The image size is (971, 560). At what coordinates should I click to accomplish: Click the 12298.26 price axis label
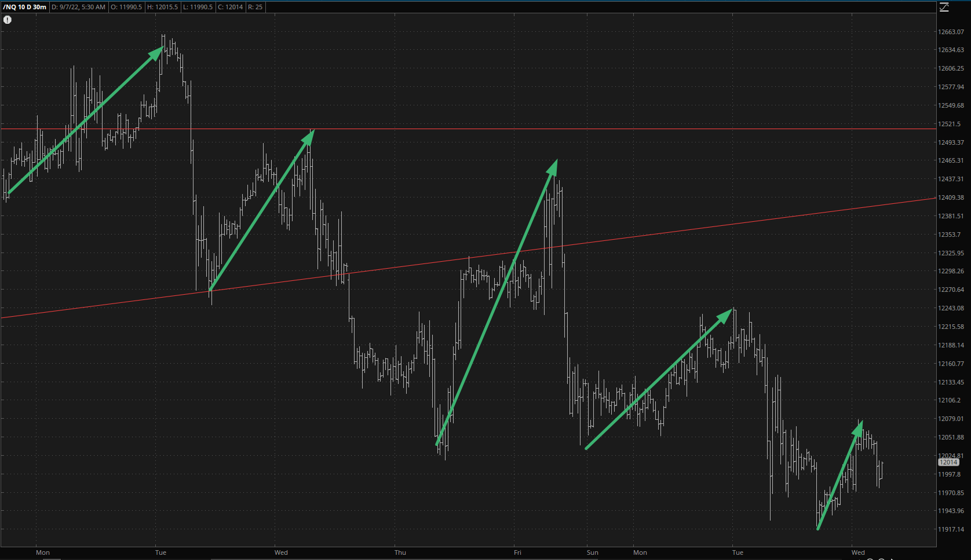coord(951,271)
